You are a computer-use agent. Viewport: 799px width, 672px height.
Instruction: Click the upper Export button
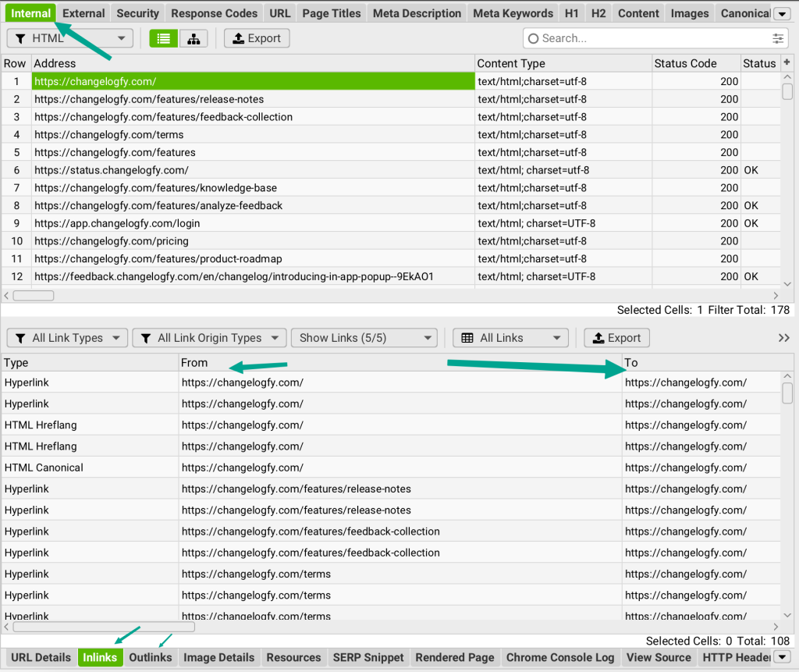pos(257,39)
